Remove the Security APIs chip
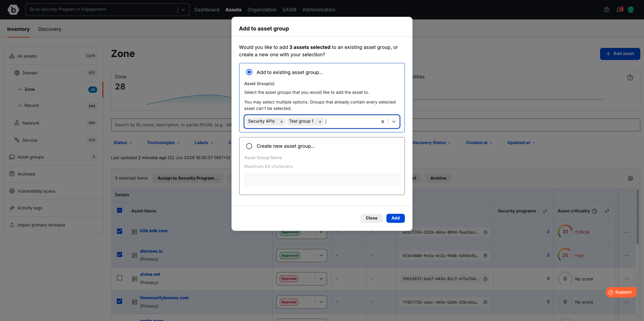Image resolution: width=644 pixels, height=321 pixels. (281, 122)
